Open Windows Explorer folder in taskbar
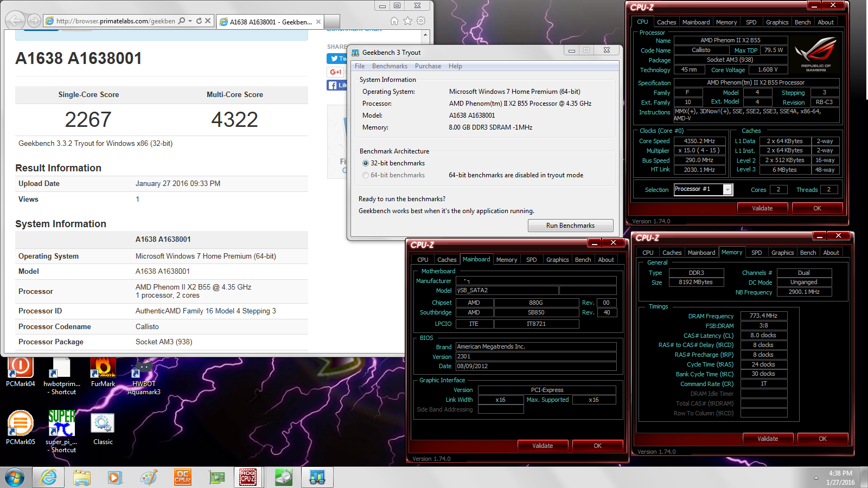 (x=82, y=478)
